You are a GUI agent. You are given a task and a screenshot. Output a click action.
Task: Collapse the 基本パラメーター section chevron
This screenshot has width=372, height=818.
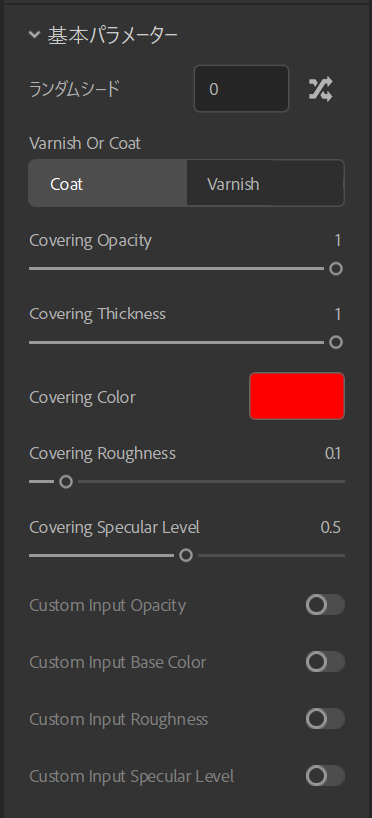34,35
